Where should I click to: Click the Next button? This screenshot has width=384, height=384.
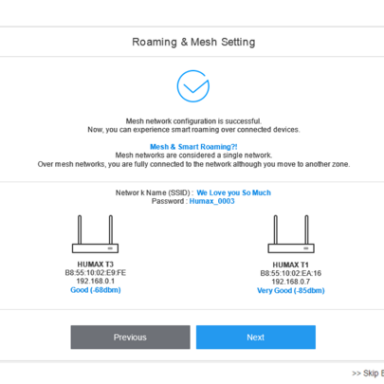coord(256,337)
